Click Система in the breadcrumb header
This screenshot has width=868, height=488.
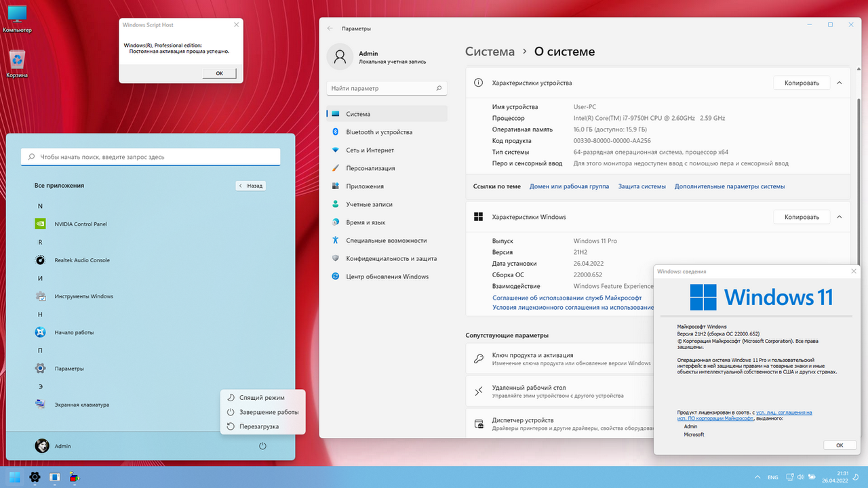pos(490,52)
